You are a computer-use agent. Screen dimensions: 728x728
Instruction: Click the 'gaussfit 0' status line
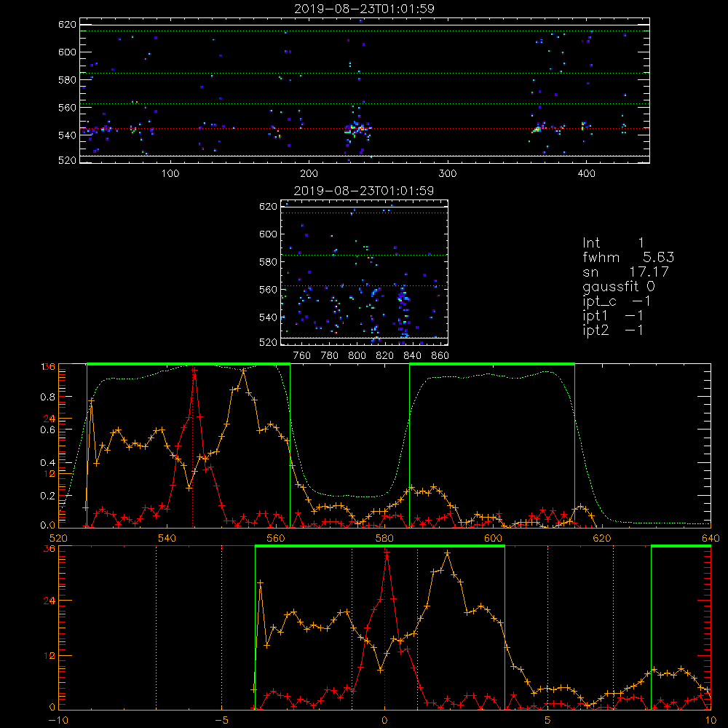tap(618, 286)
